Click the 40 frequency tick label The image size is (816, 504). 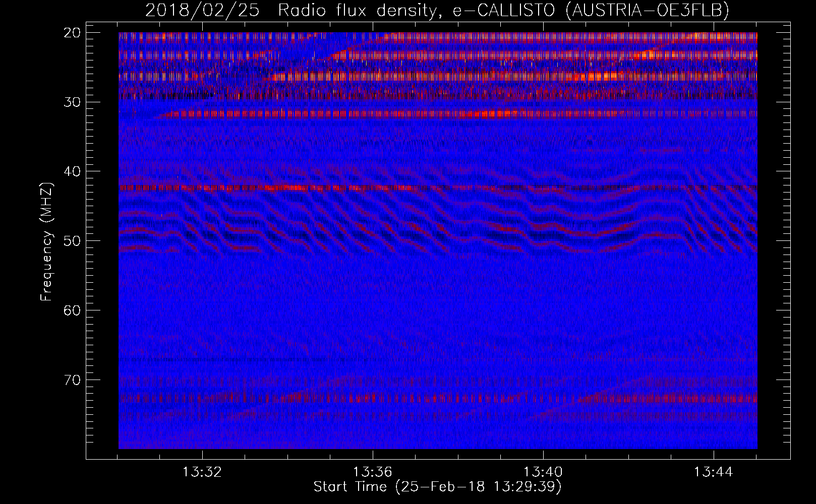pyautogui.click(x=73, y=172)
